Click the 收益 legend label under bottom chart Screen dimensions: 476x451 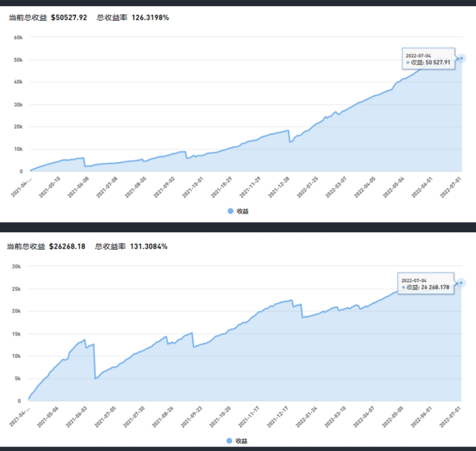[241, 441]
